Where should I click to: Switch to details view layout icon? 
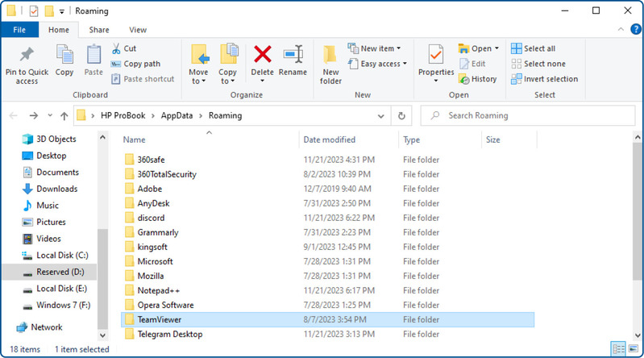click(618, 349)
